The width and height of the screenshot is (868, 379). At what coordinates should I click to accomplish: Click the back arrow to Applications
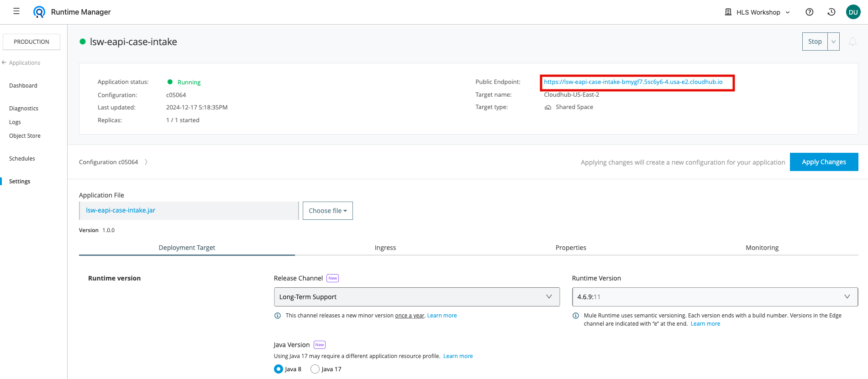(4, 62)
